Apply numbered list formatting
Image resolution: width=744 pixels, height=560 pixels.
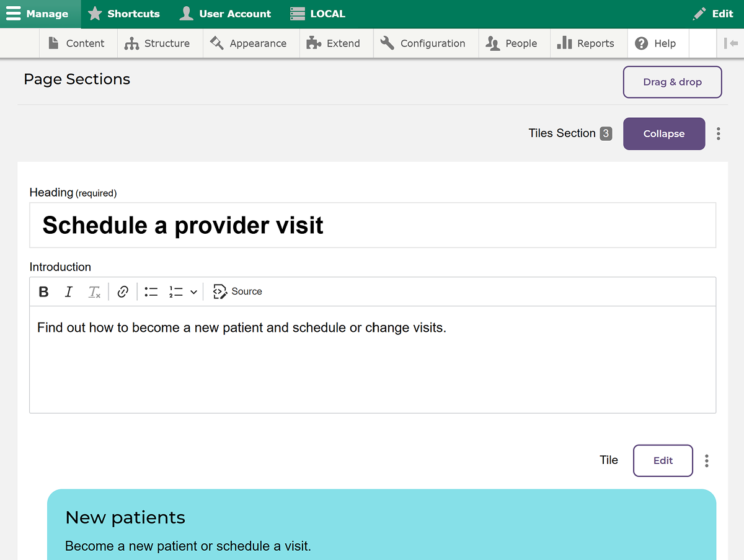point(176,291)
